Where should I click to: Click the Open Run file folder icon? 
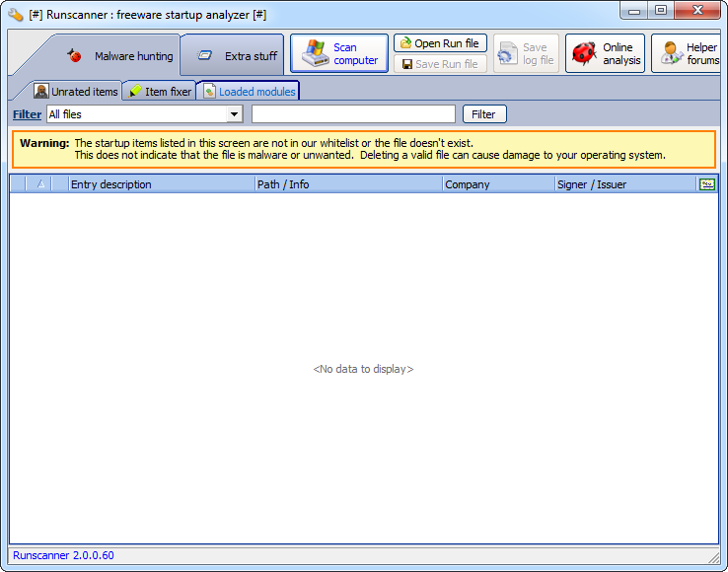point(405,42)
